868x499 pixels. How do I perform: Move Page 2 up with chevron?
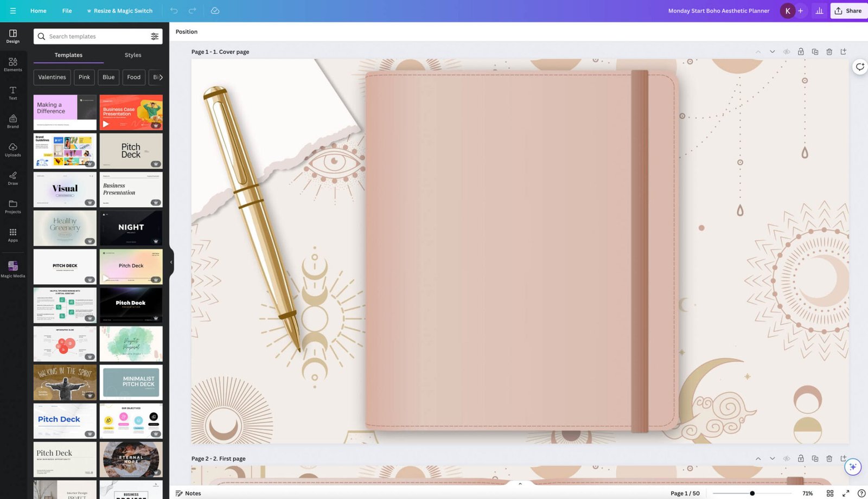click(758, 459)
